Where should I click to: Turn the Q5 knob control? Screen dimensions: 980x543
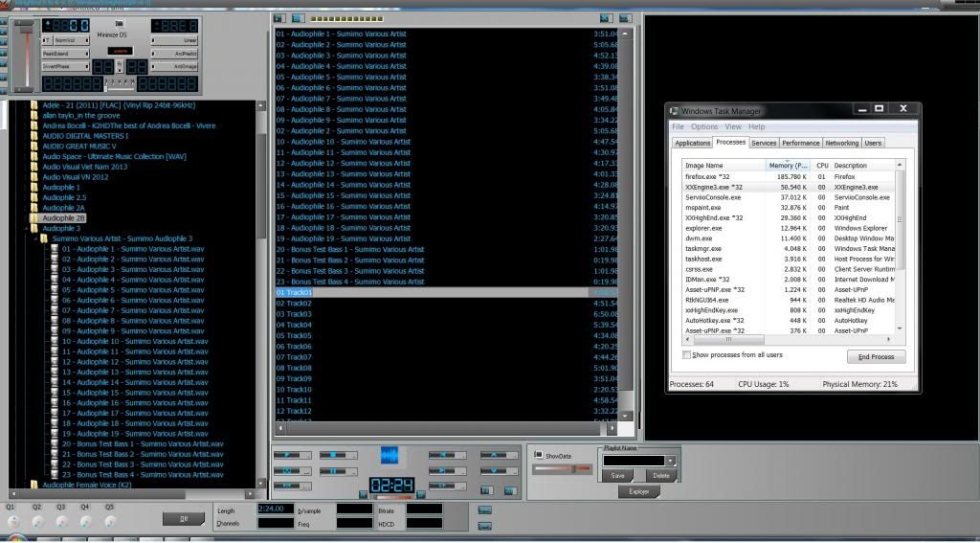(110, 521)
